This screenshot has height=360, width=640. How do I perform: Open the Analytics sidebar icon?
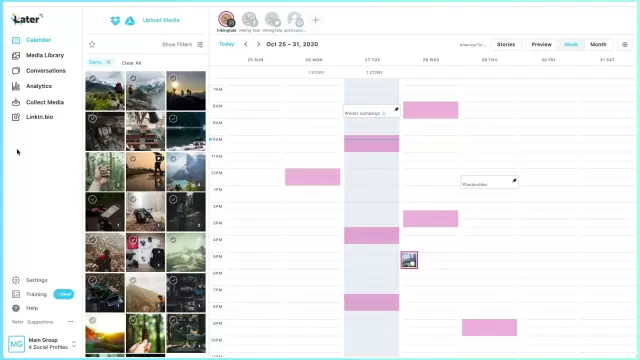(16, 86)
